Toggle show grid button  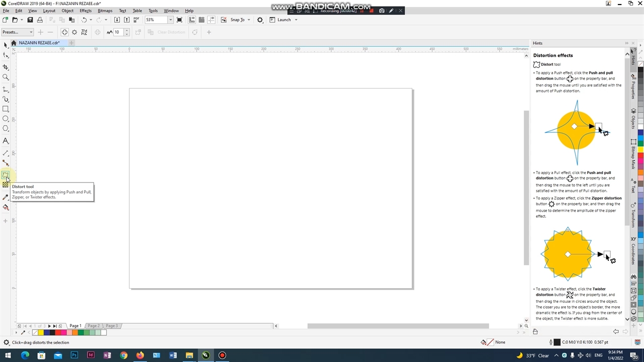tap(201, 20)
